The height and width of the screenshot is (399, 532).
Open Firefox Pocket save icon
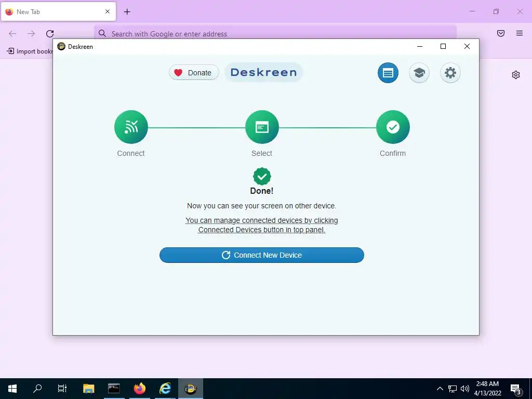coord(501,33)
